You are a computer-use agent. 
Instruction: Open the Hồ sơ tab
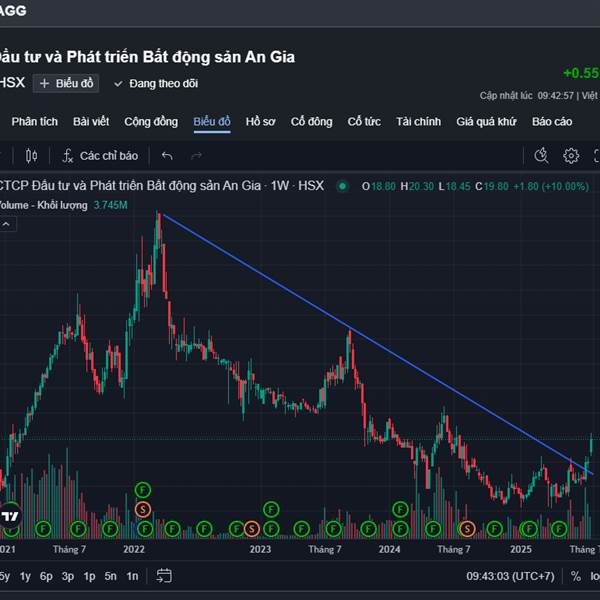(x=261, y=122)
